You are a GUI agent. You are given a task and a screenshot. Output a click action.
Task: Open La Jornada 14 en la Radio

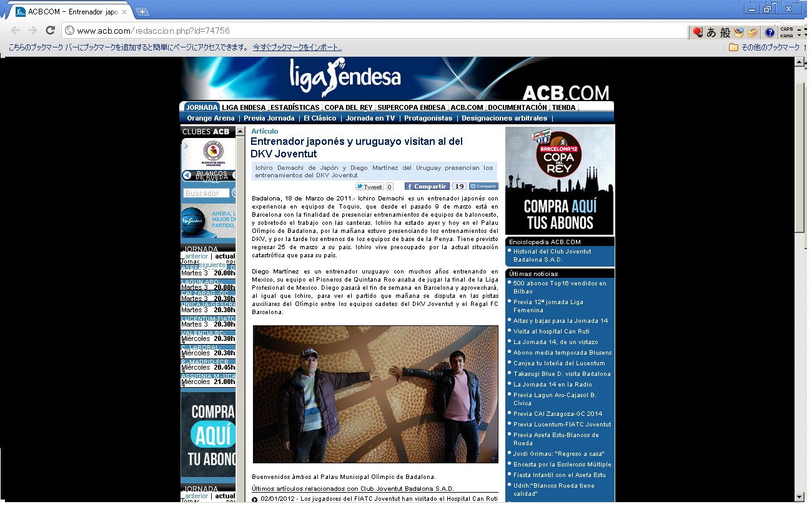[553, 385]
